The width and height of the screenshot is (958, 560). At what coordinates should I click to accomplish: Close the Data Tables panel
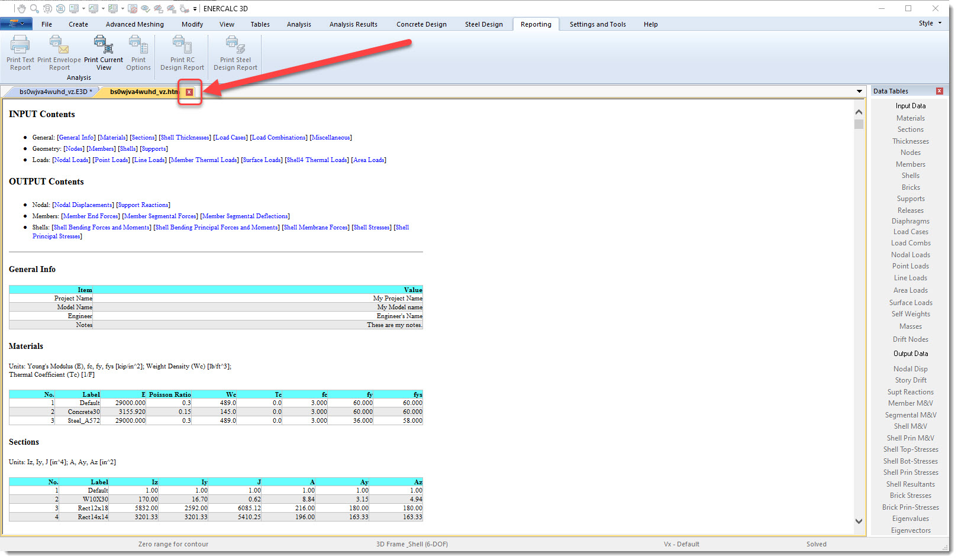[939, 91]
